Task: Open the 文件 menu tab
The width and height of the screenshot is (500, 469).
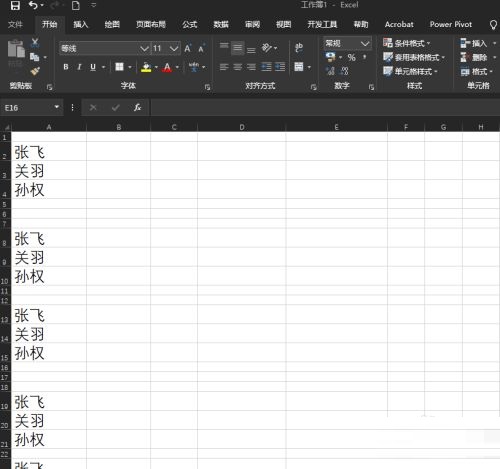Action: [15, 25]
